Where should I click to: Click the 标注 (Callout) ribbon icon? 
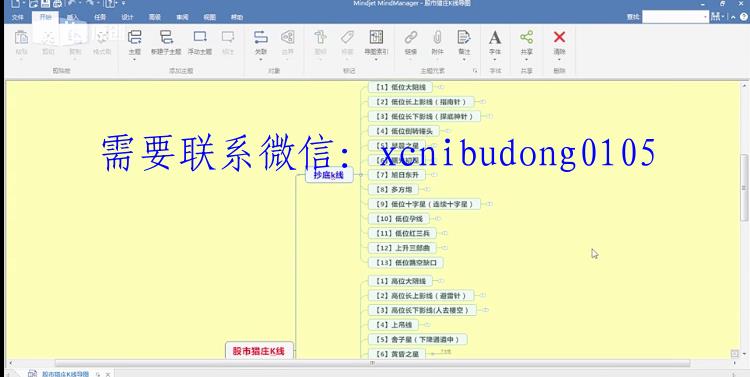tap(228, 37)
